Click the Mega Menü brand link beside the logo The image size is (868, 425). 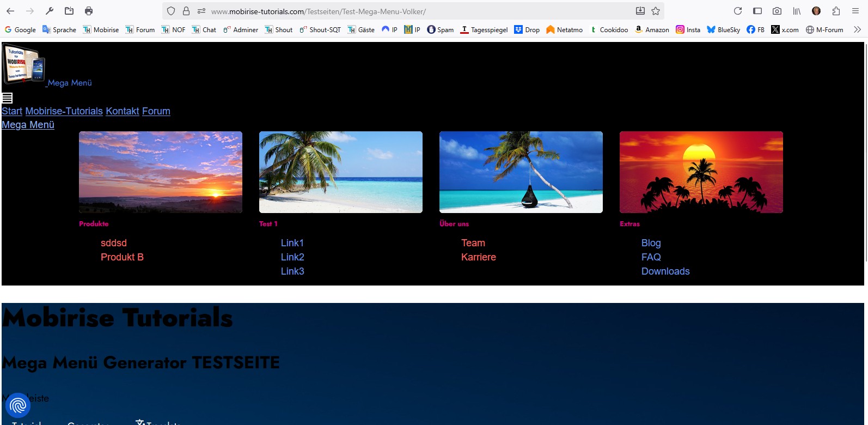tap(70, 83)
